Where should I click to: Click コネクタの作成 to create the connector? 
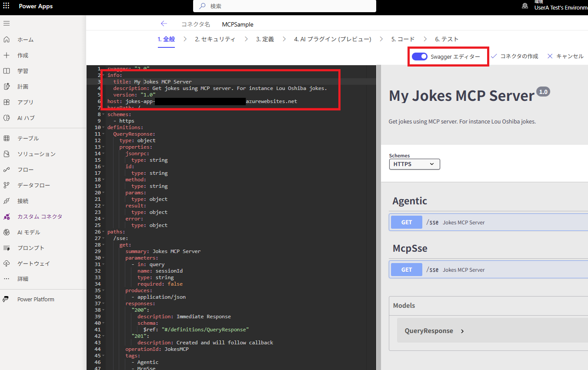point(519,56)
